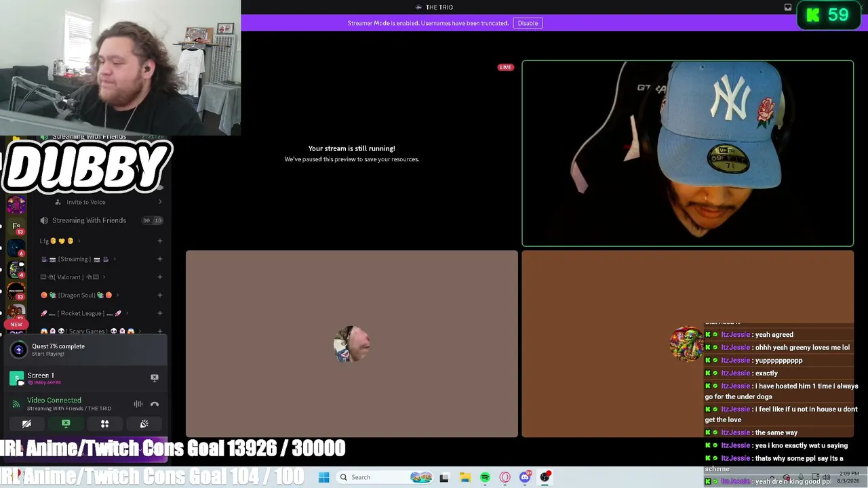Open Task View on the taskbar
Image resolution: width=868 pixels, height=488 pixels.
(x=444, y=477)
